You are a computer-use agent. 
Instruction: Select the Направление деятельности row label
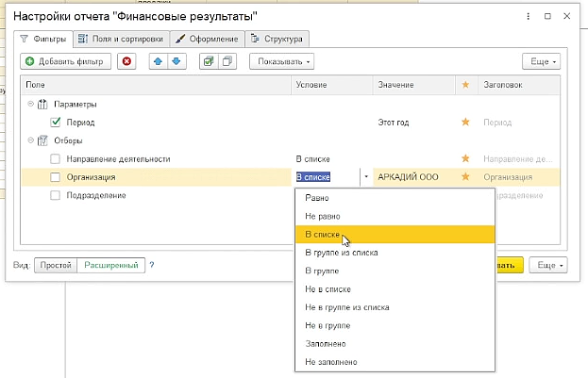[x=119, y=159]
